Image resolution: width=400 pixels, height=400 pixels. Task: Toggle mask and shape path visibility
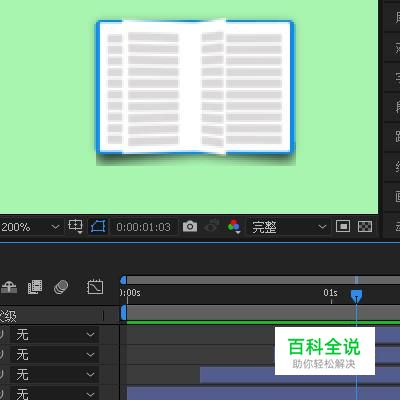pos(98,227)
